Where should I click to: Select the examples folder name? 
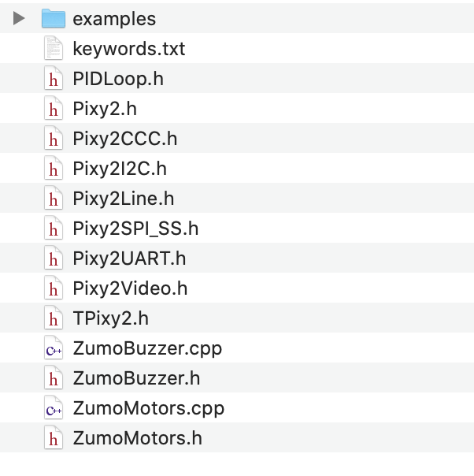[x=114, y=19]
